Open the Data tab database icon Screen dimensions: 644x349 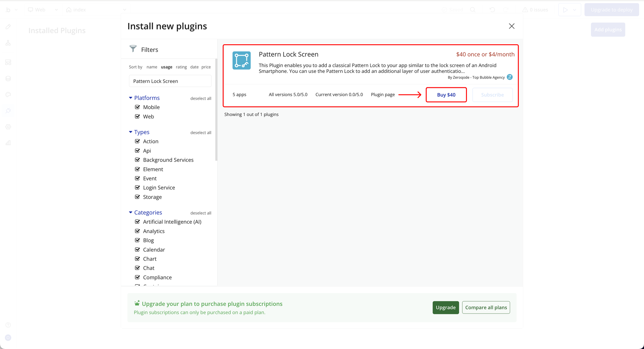click(x=8, y=79)
